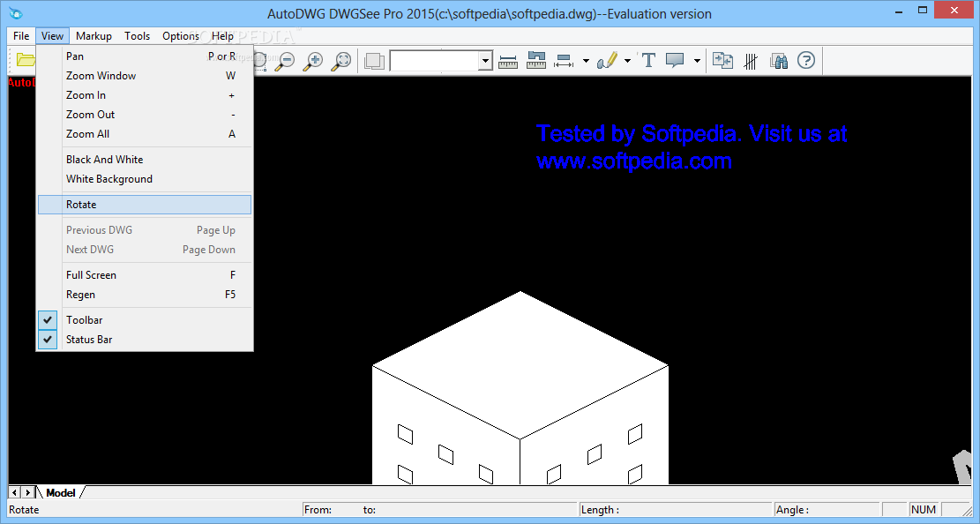Choose Zoom Out menu entry
The image size is (980, 524).
(145, 115)
